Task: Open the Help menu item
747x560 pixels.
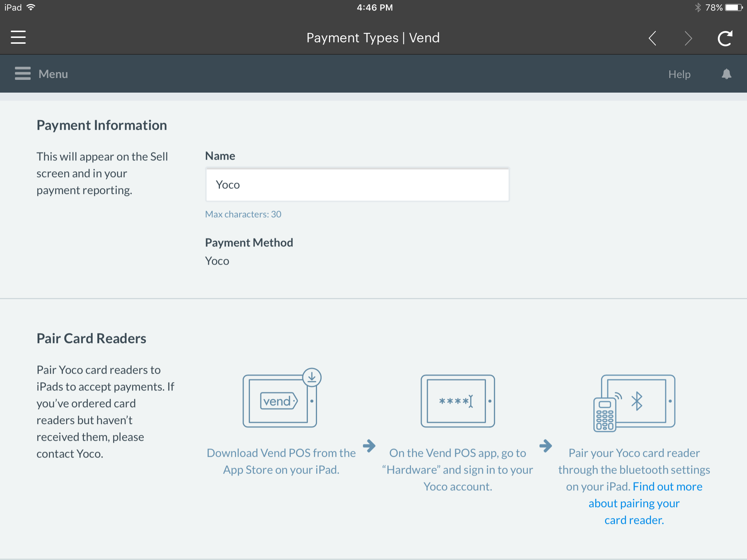Action: [x=679, y=74]
